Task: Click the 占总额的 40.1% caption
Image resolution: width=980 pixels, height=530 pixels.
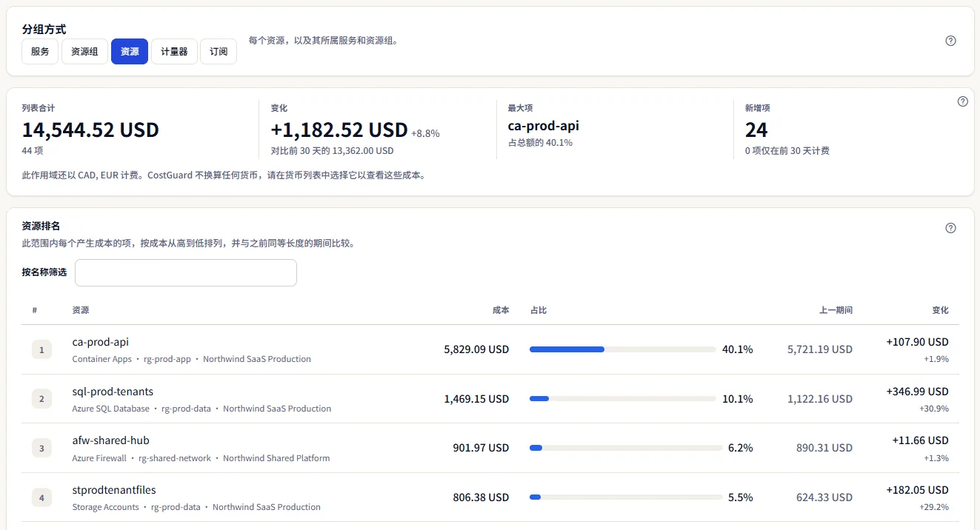Action: click(x=540, y=143)
